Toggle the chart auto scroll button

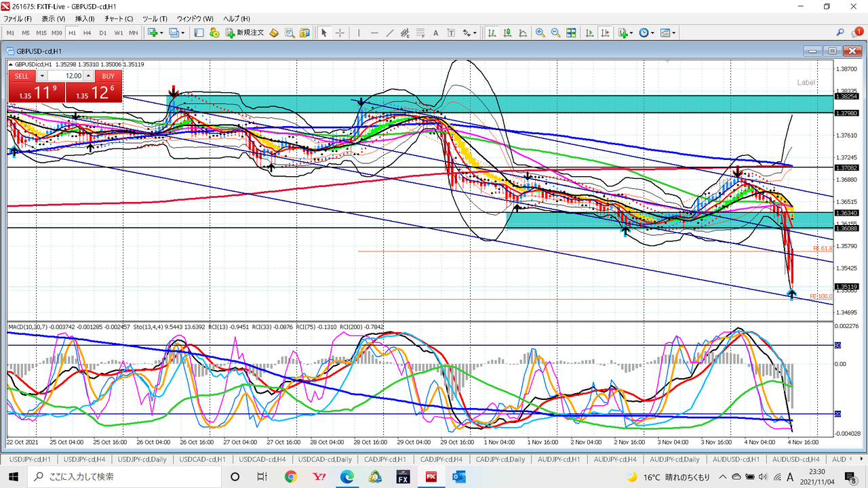(589, 33)
